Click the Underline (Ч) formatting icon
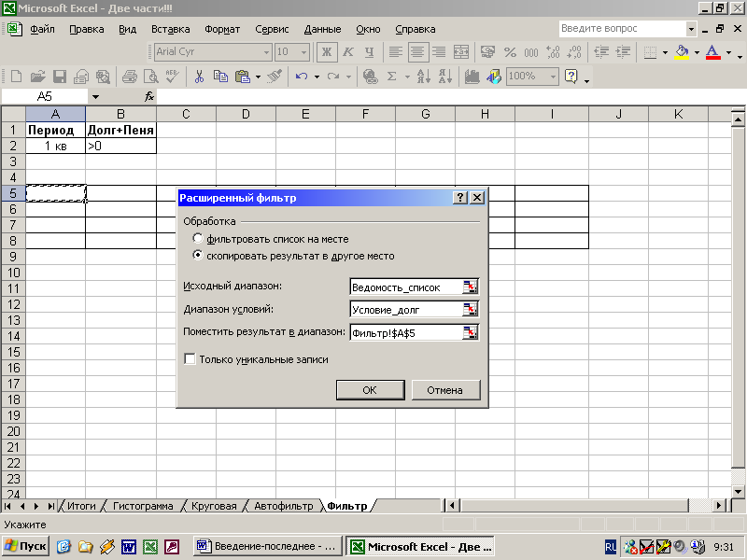This screenshot has width=747, height=560. pos(369,52)
